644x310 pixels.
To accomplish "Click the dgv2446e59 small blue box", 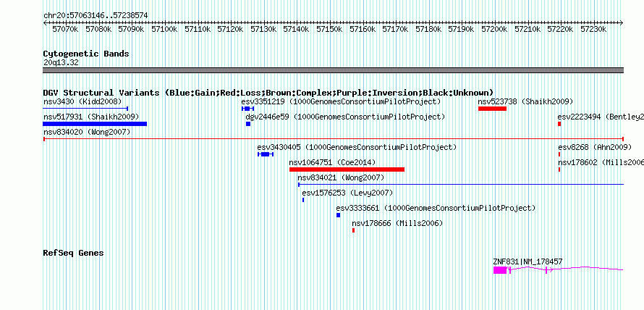I will (248, 124).
